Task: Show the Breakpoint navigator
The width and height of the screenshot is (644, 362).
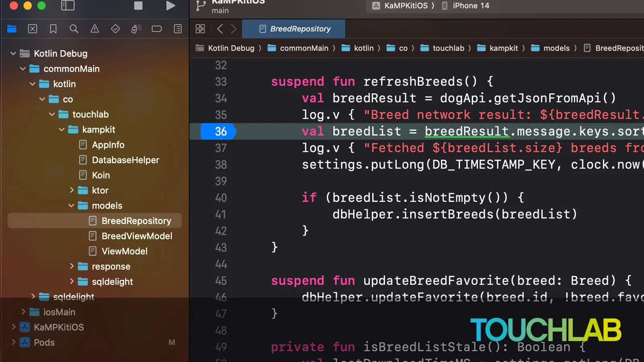Action: tap(157, 29)
